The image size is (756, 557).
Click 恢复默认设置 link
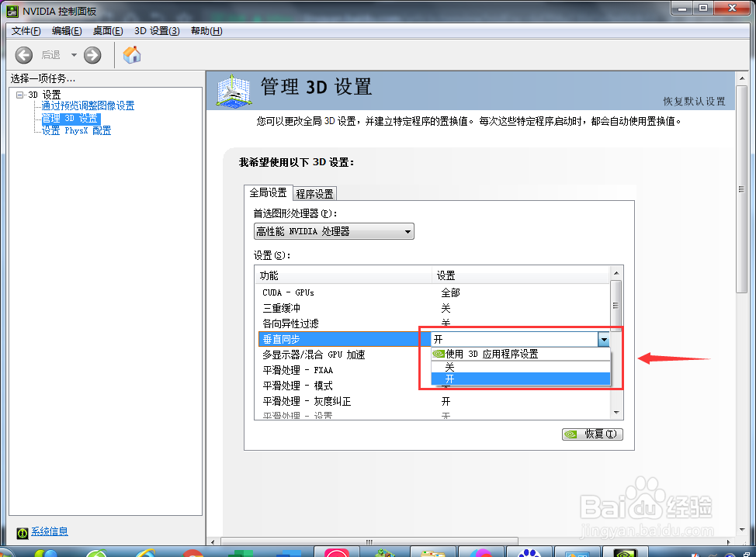coord(694,101)
